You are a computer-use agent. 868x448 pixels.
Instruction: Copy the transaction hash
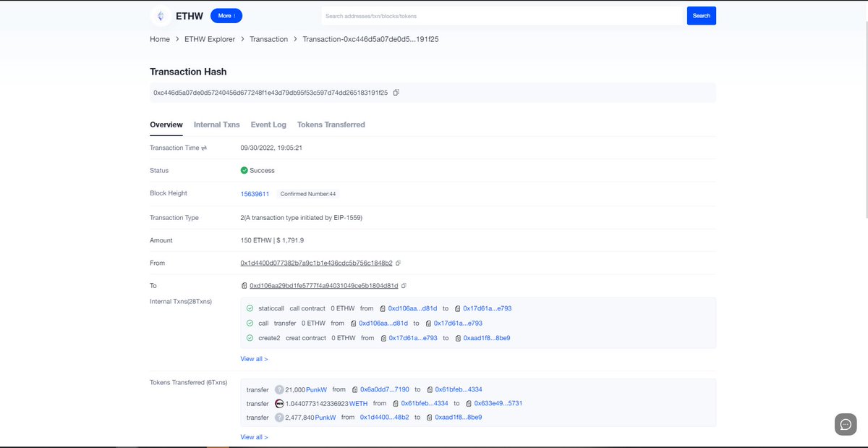pyautogui.click(x=396, y=93)
